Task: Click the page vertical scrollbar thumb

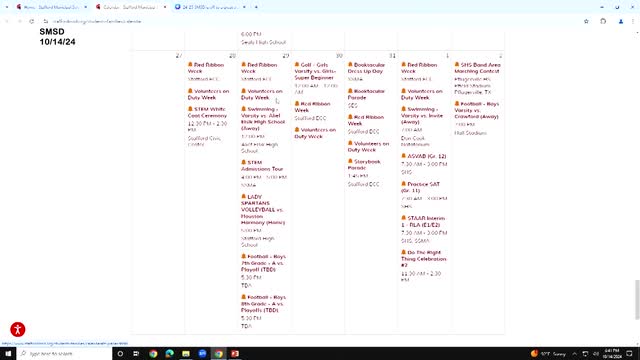Action: (x=637, y=300)
